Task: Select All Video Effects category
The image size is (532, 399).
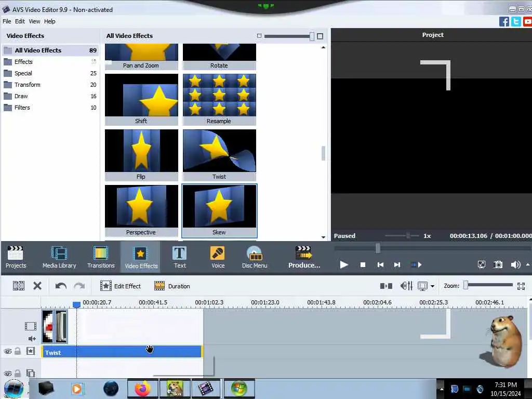Action: point(50,50)
